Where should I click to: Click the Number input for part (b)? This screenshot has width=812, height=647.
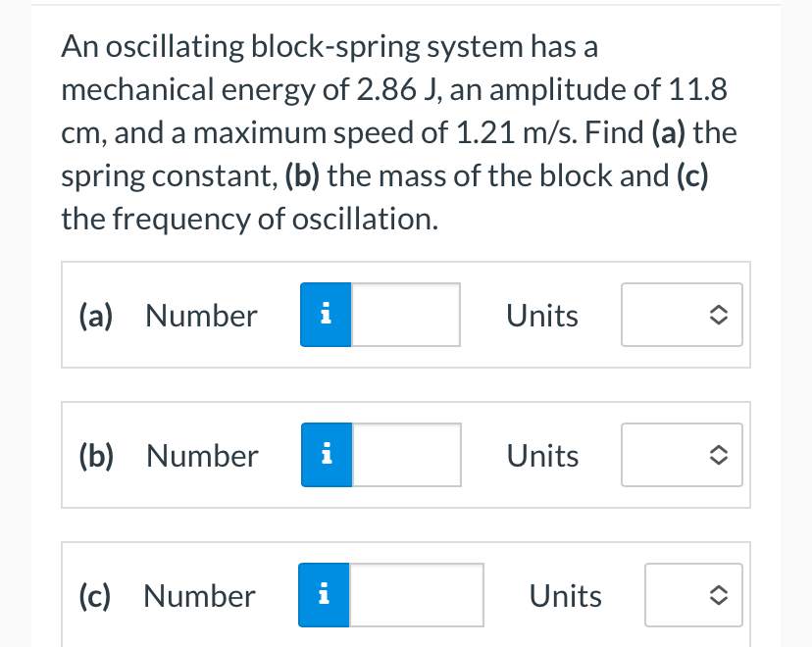(x=406, y=455)
